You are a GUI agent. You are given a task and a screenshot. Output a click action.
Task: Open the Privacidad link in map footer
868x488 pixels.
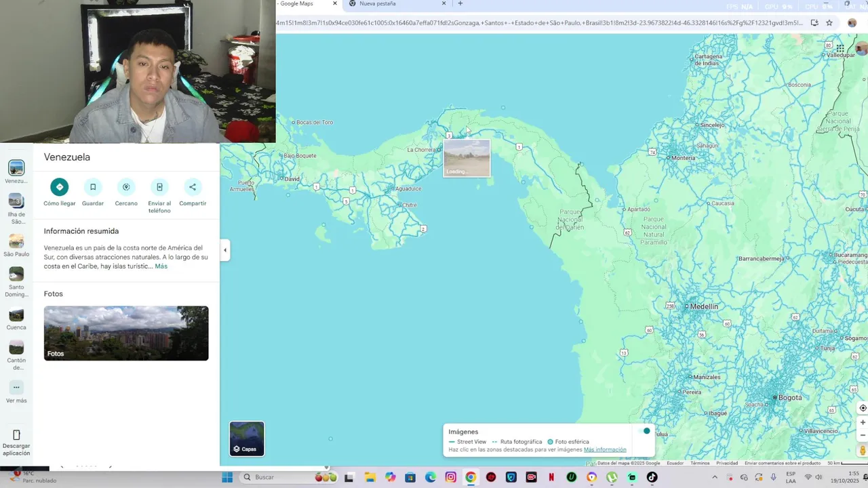727,464
